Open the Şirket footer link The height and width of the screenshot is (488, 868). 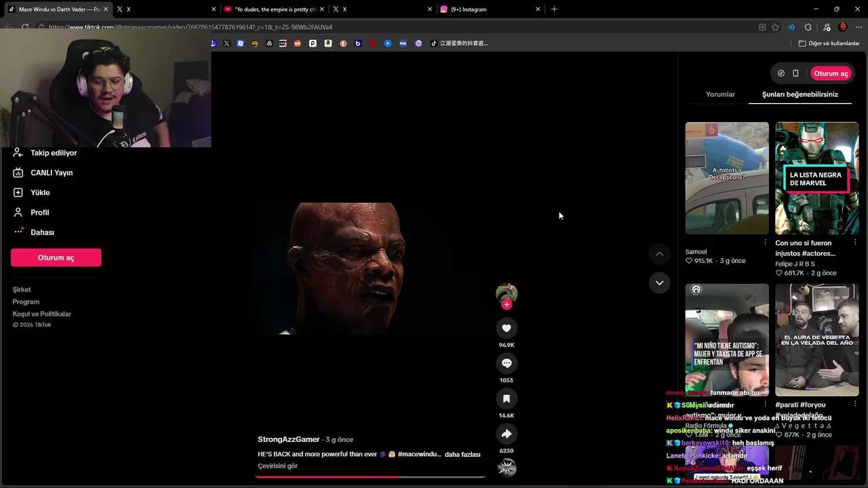(22, 289)
